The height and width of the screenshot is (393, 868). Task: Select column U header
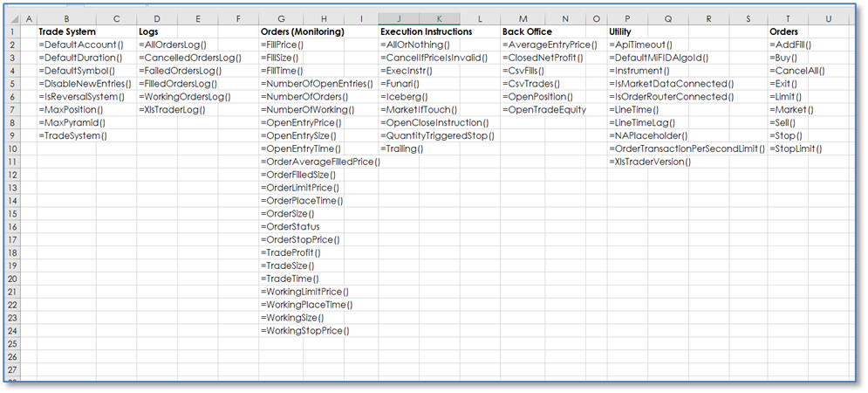tap(827, 18)
